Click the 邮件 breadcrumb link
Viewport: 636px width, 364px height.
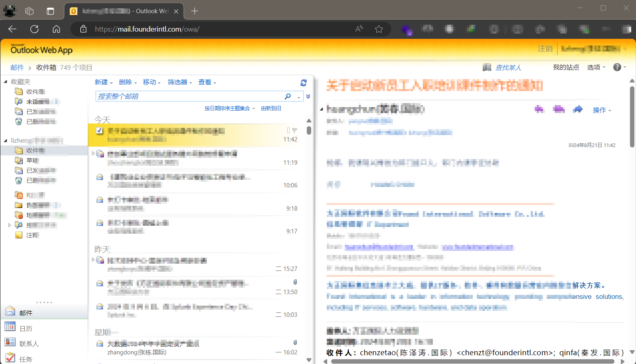click(17, 68)
